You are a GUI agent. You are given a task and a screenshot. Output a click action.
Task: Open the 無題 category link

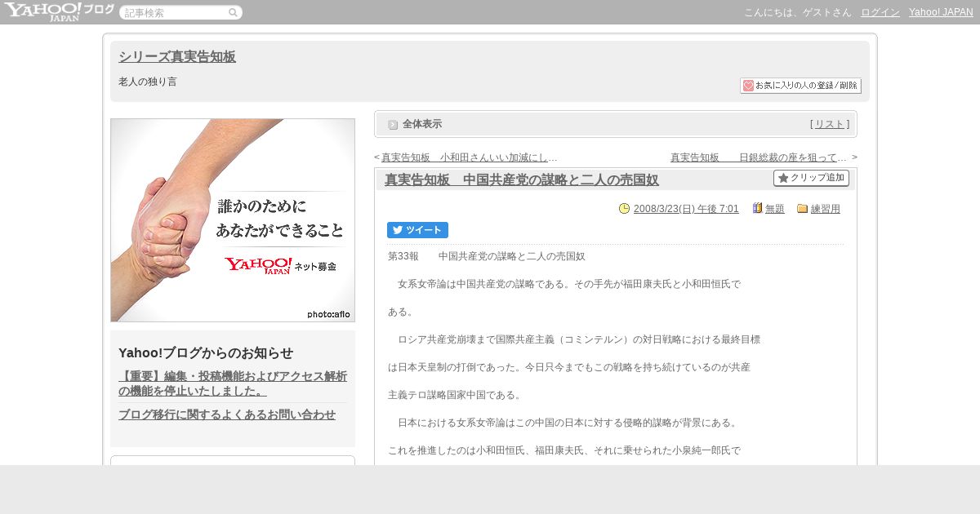pyautogui.click(x=775, y=209)
